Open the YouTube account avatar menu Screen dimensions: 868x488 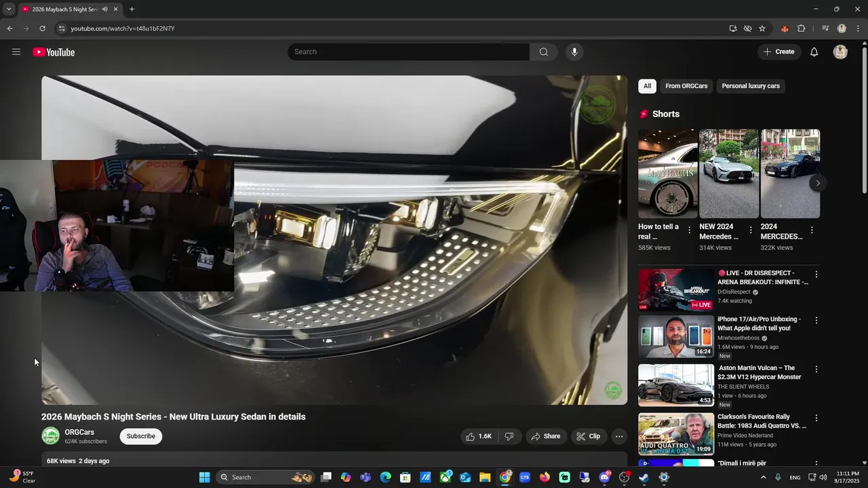[840, 52]
